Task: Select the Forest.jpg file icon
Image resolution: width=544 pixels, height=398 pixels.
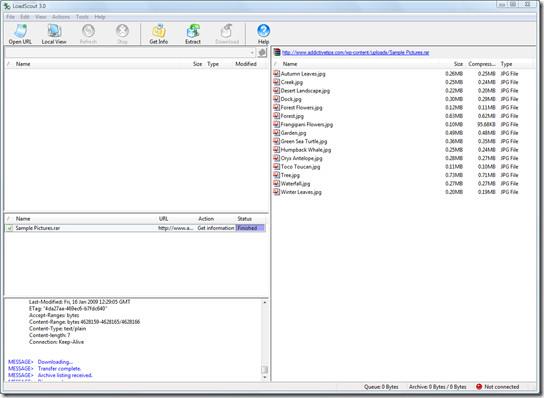Action: [x=277, y=116]
